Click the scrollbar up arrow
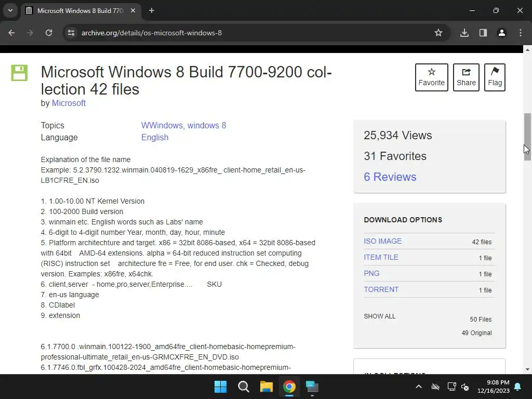 (527, 50)
